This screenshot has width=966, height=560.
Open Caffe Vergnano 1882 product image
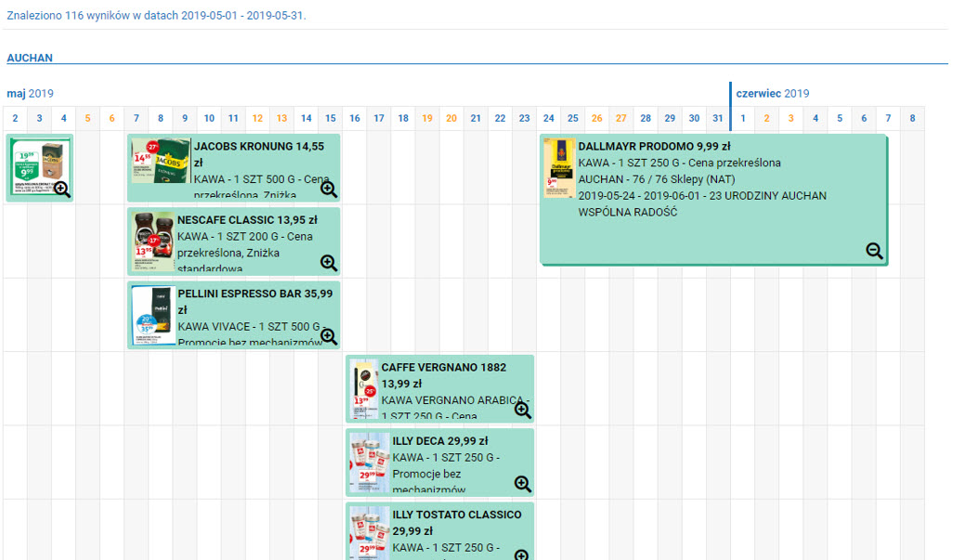click(x=365, y=389)
